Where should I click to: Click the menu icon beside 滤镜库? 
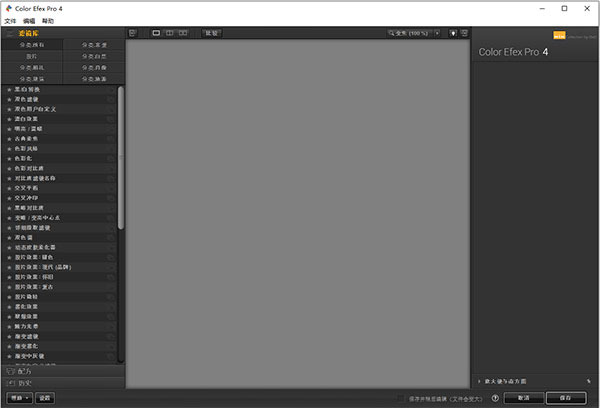pos(10,33)
